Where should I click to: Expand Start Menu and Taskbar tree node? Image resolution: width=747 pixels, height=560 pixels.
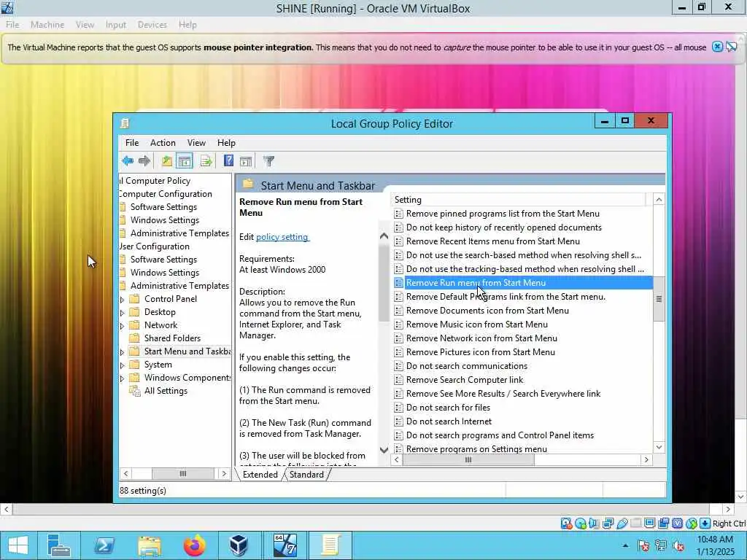pyautogui.click(x=122, y=352)
